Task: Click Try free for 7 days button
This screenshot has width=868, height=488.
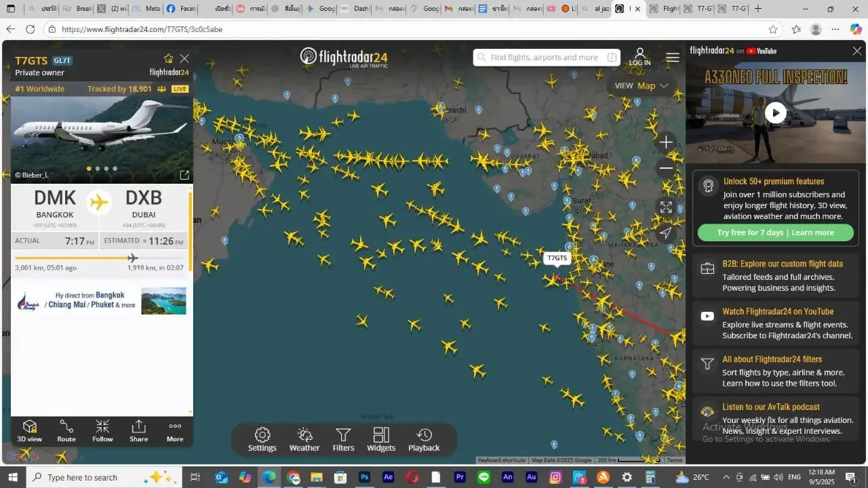Action: (x=776, y=232)
